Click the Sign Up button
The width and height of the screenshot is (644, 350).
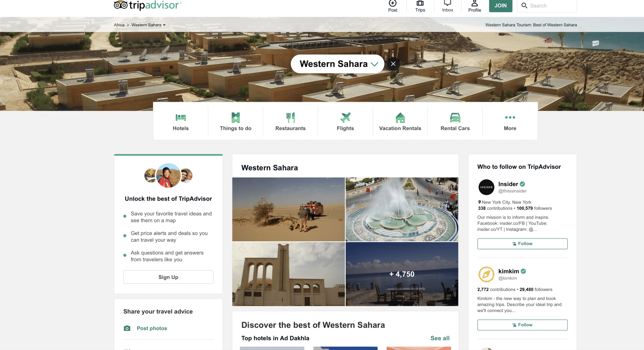[168, 277]
